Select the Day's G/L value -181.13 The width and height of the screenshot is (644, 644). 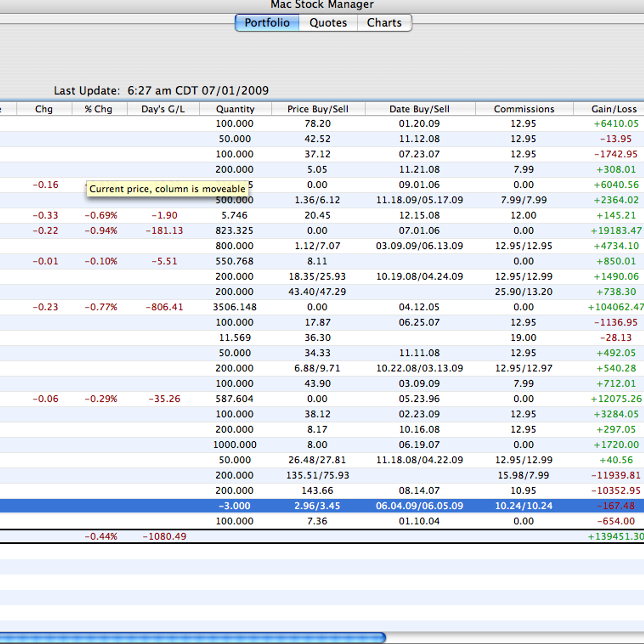(164, 231)
